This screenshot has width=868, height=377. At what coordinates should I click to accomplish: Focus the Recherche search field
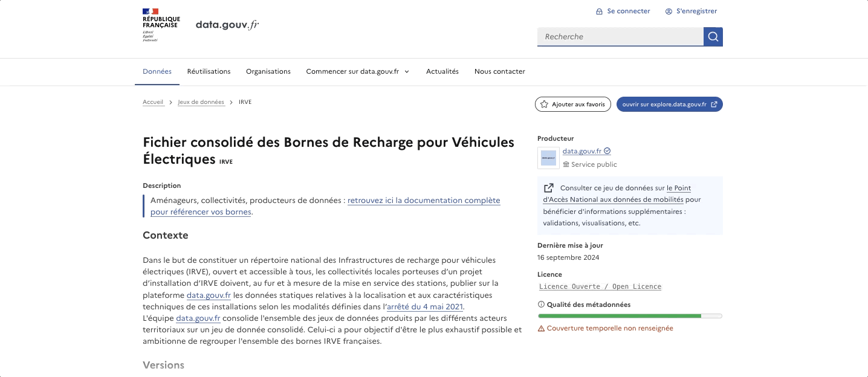click(620, 37)
